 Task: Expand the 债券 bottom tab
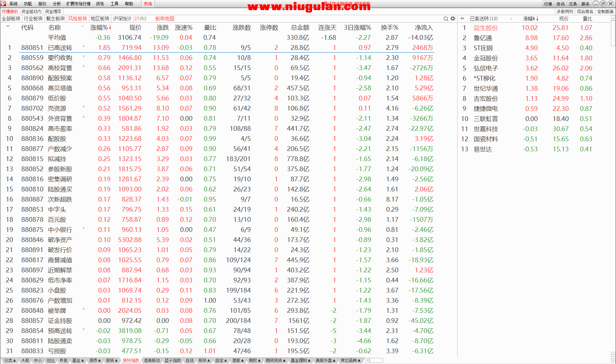point(95,360)
